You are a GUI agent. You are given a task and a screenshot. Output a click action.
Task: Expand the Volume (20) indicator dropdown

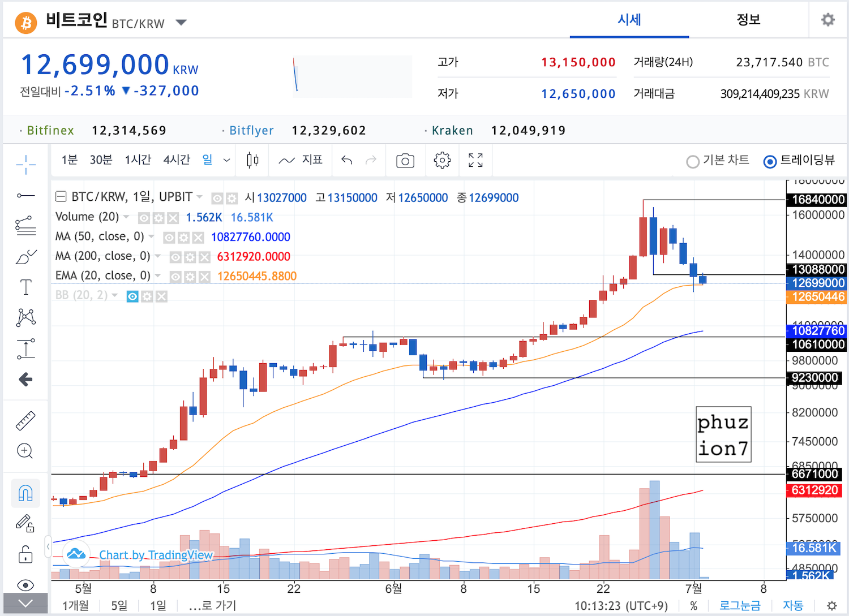126,217
